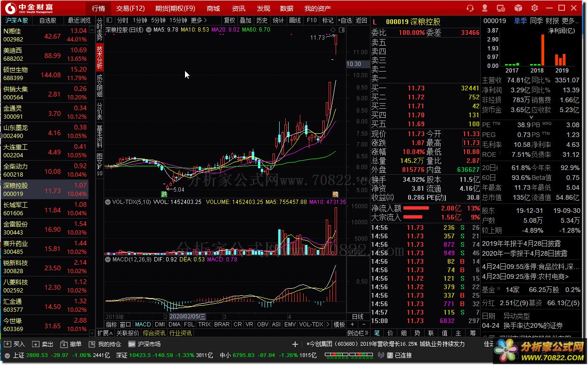
Task: Toggle the MACD indicator
Action: point(143,324)
